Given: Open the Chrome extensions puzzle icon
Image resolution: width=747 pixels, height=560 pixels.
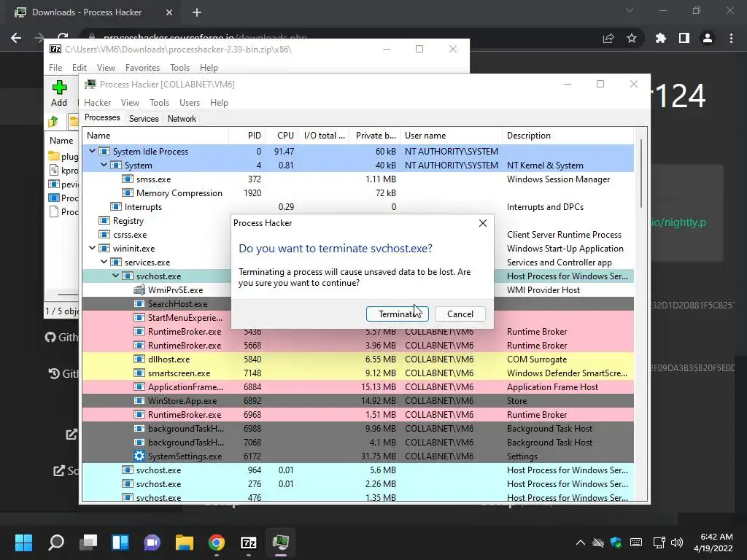Looking at the screenshot, I should point(660,38).
